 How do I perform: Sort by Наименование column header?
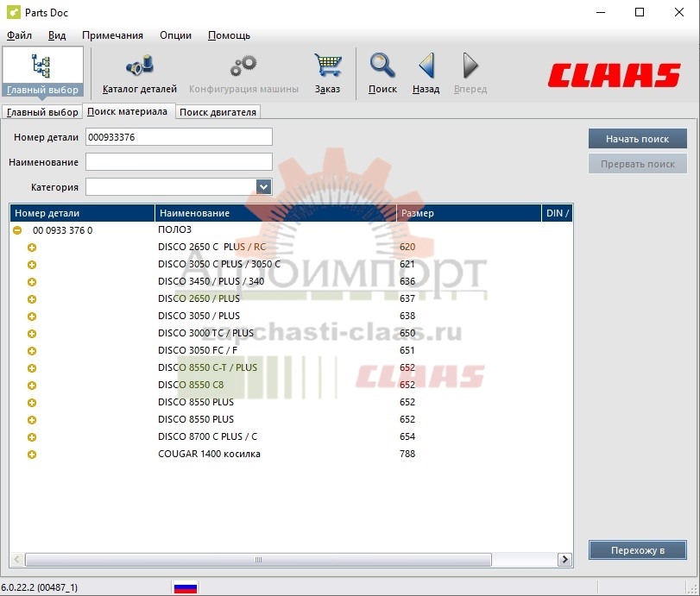tap(275, 213)
